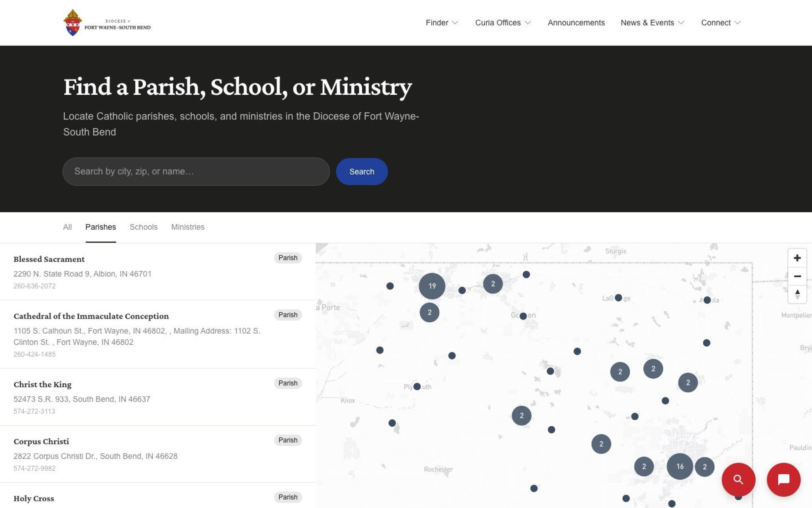Switch to the All tab
The height and width of the screenshot is (508, 812).
[x=67, y=227]
